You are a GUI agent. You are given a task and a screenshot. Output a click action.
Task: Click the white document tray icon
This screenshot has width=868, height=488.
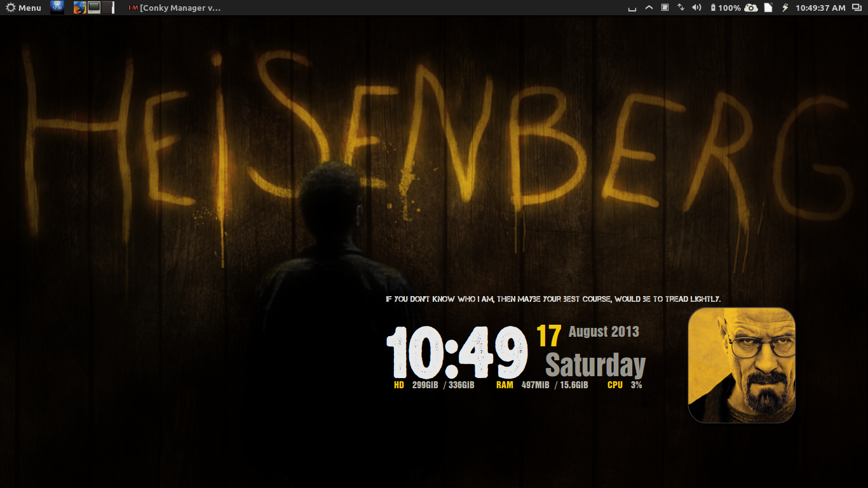[x=768, y=8]
